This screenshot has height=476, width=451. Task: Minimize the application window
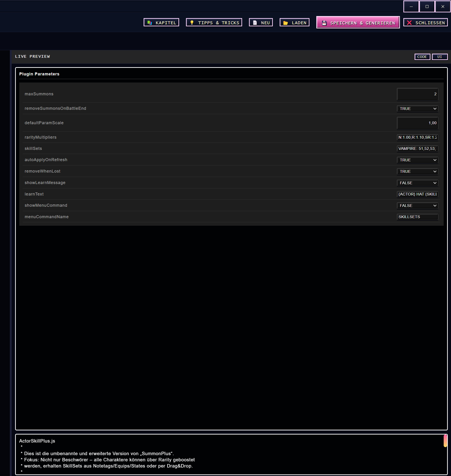pos(411,6)
